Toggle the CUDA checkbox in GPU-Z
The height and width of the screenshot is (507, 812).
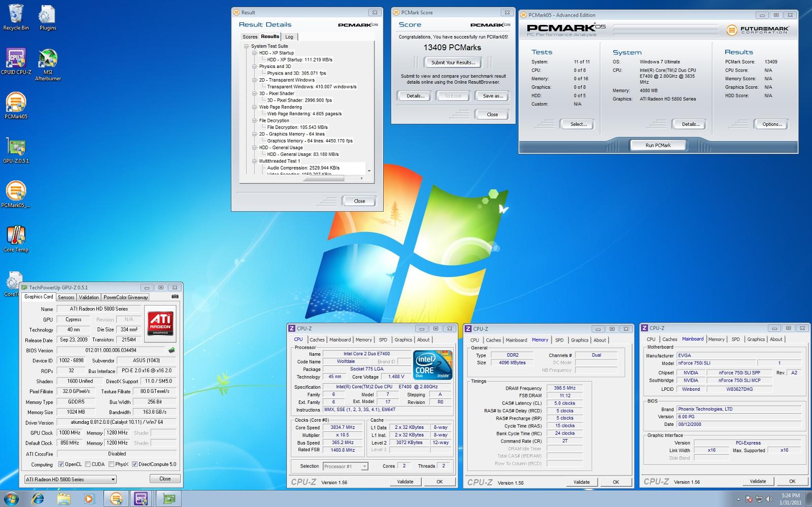click(x=88, y=464)
